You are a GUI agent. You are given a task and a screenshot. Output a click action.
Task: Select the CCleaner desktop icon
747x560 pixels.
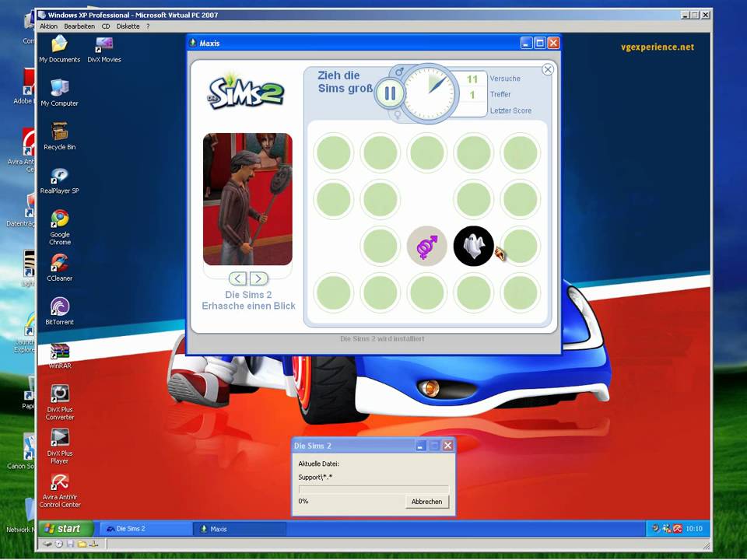(x=60, y=267)
